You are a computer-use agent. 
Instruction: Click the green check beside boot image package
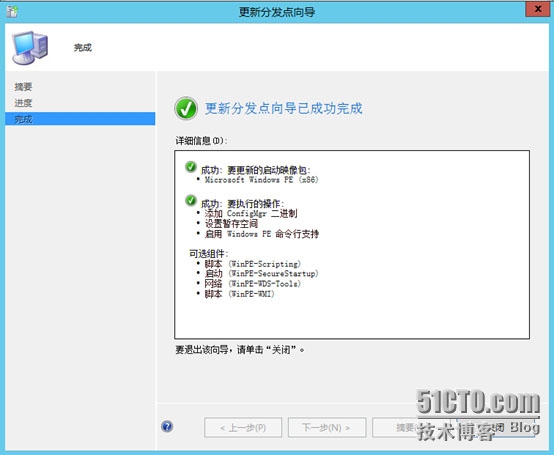click(191, 167)
